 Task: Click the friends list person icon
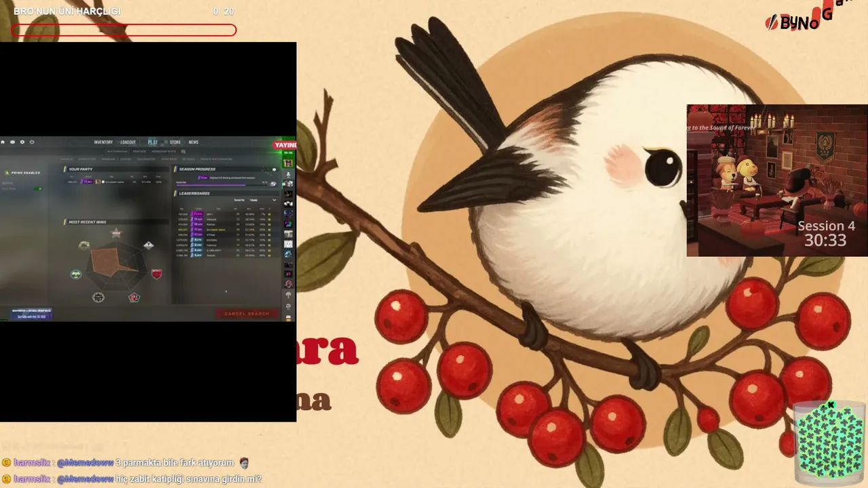(289, 174)
